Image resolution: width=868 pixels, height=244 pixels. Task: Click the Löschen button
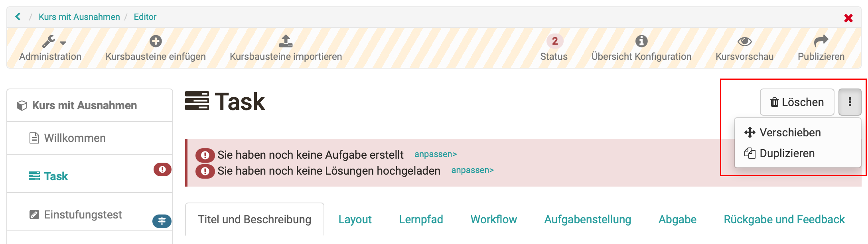click(x=797, y=102)
